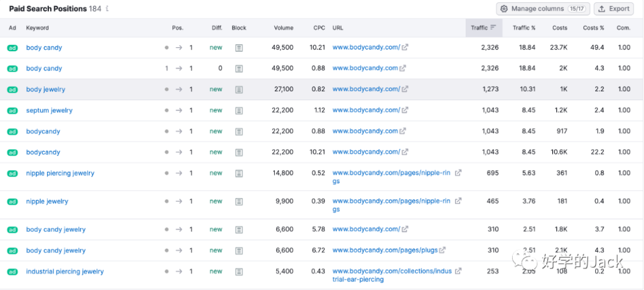The height and width of the screenshot is (290, 644).
Task: Open external link icon in nipple piercing jewelry row
Action: coord(458,173)
